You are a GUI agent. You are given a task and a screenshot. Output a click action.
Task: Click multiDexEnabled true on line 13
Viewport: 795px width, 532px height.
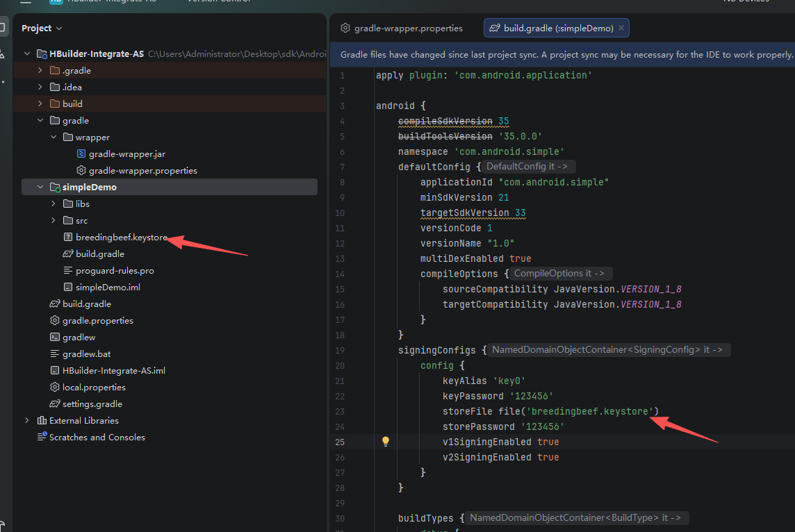(475, 258)
